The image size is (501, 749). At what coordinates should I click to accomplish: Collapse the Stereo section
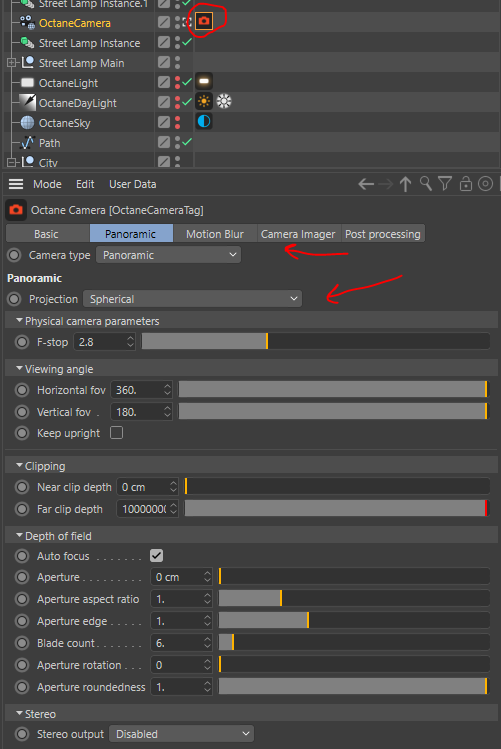pos(19,713)
